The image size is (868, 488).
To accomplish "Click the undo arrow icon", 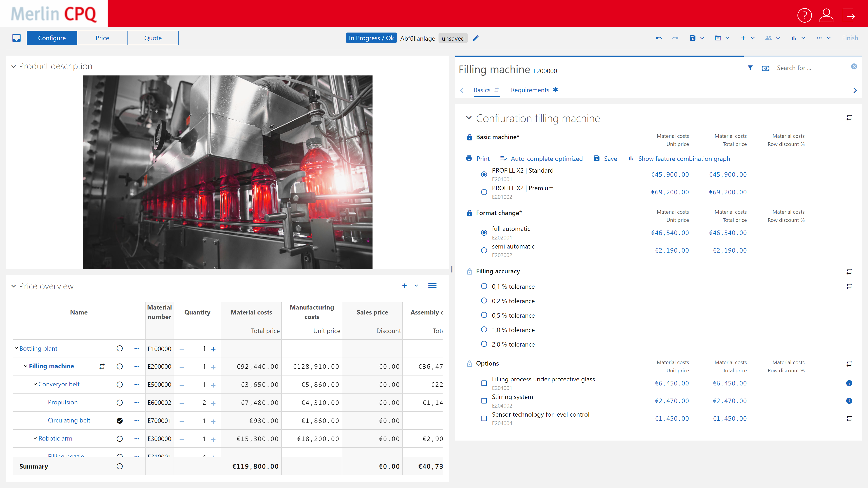I will coord(659,38).
